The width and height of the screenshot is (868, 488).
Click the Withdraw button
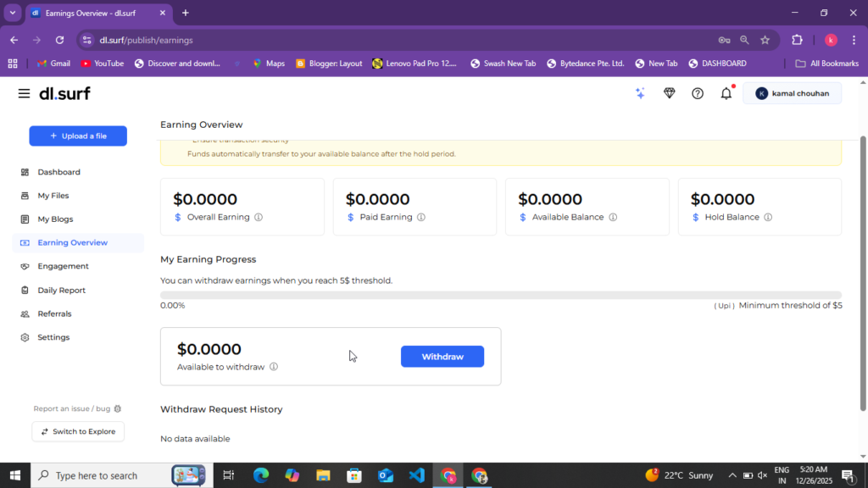[442, 357]
